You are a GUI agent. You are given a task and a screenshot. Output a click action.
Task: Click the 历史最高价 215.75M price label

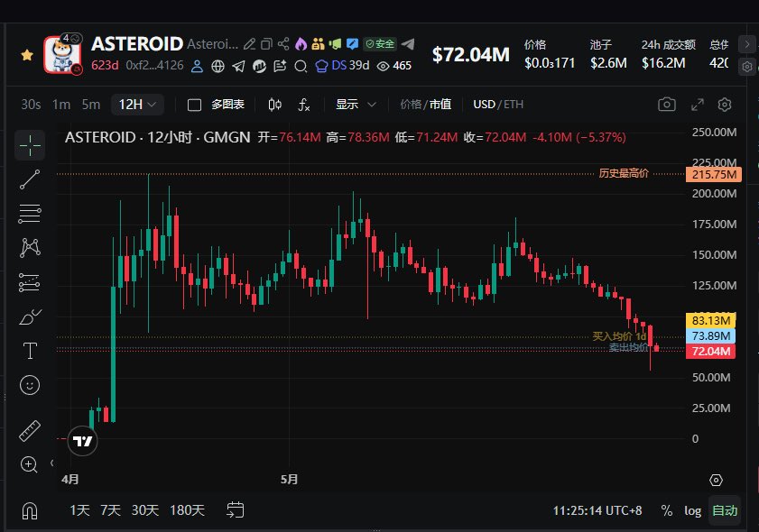714,174
